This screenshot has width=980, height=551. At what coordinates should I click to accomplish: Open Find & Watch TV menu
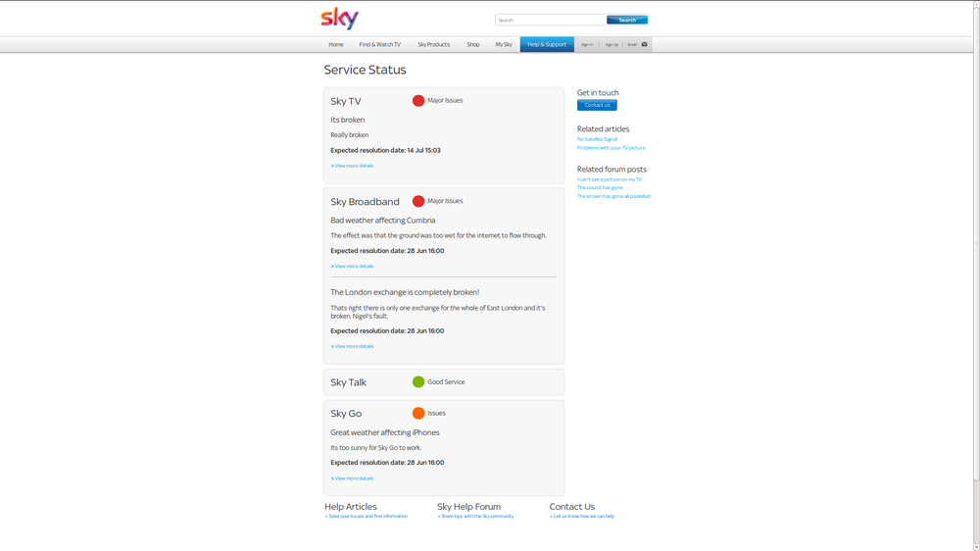[x=380, y=44]
